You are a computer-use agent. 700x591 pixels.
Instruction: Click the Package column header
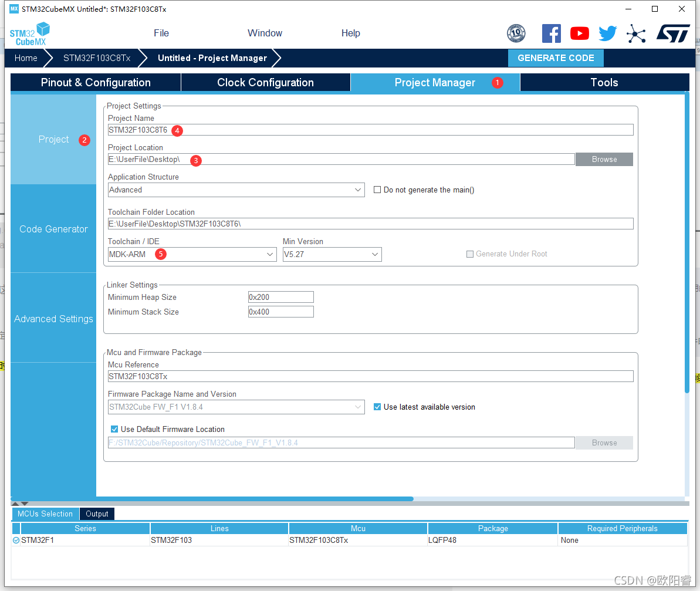pyautogui.click(x=493, y=529)
